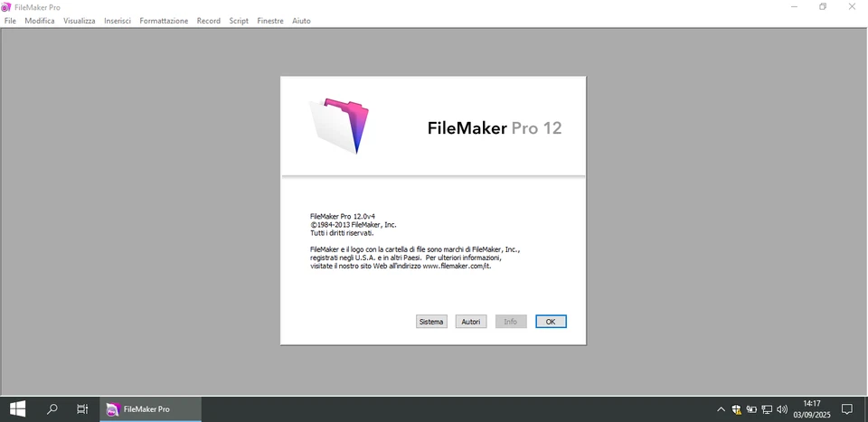
Task: Close the FileMaker Pro window
Action: point(852,7)
